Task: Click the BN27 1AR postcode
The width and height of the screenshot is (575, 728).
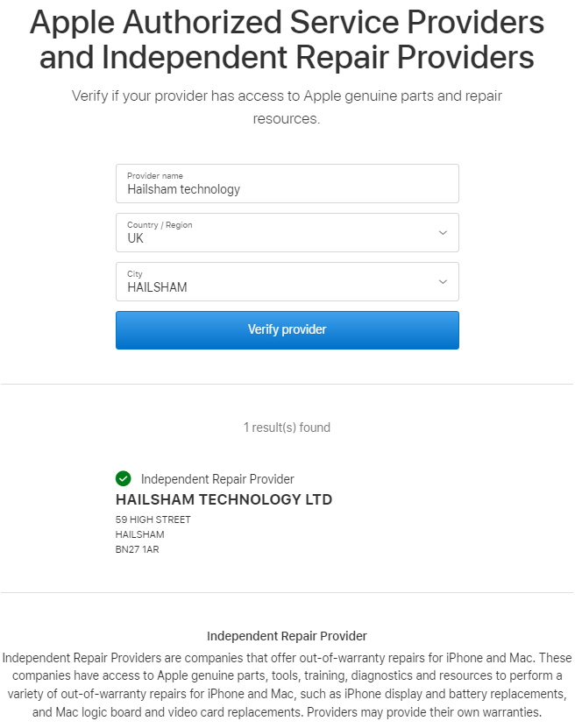Action: [x=138, y=549]
